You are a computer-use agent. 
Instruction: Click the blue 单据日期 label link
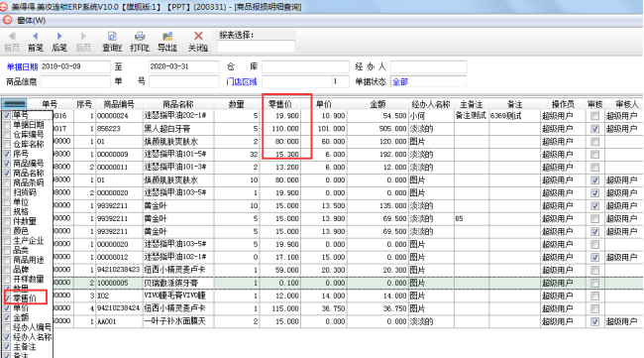click(x=22, y=66)
